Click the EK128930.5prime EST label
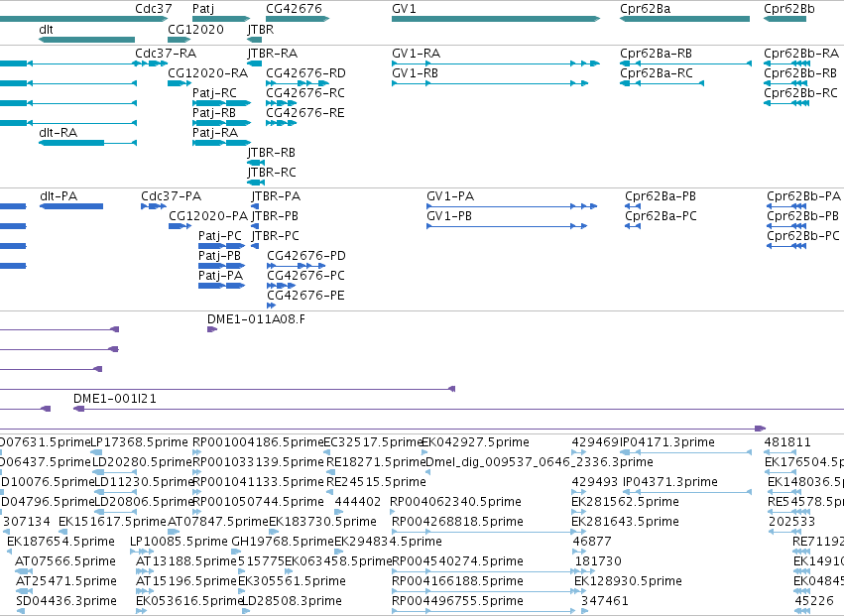 click(628, 581)
